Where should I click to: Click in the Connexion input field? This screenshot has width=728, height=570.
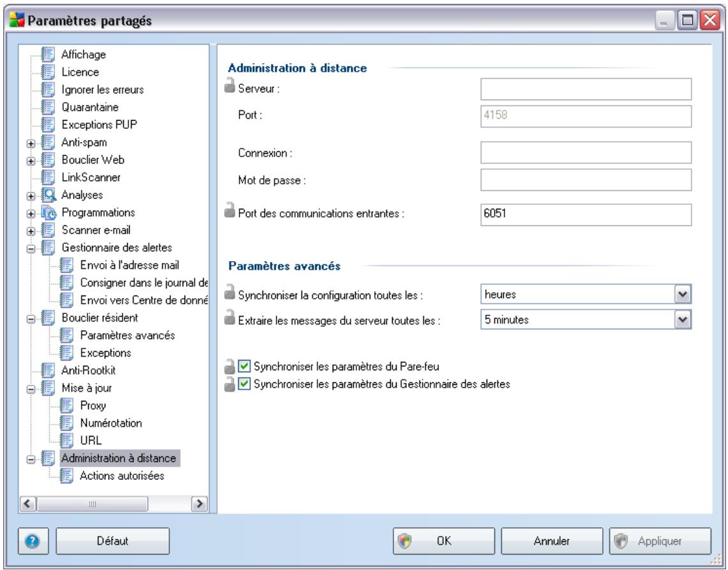pos(586,153)
